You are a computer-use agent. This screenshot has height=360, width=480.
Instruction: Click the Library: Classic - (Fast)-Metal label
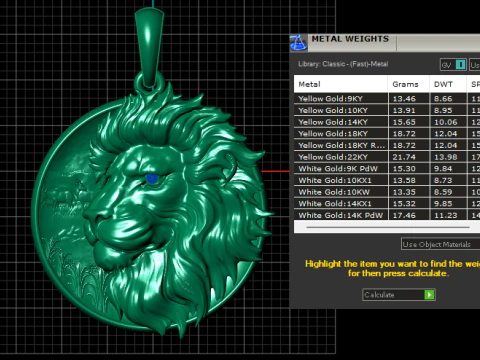pyautogui.click(x=343, y=64)
